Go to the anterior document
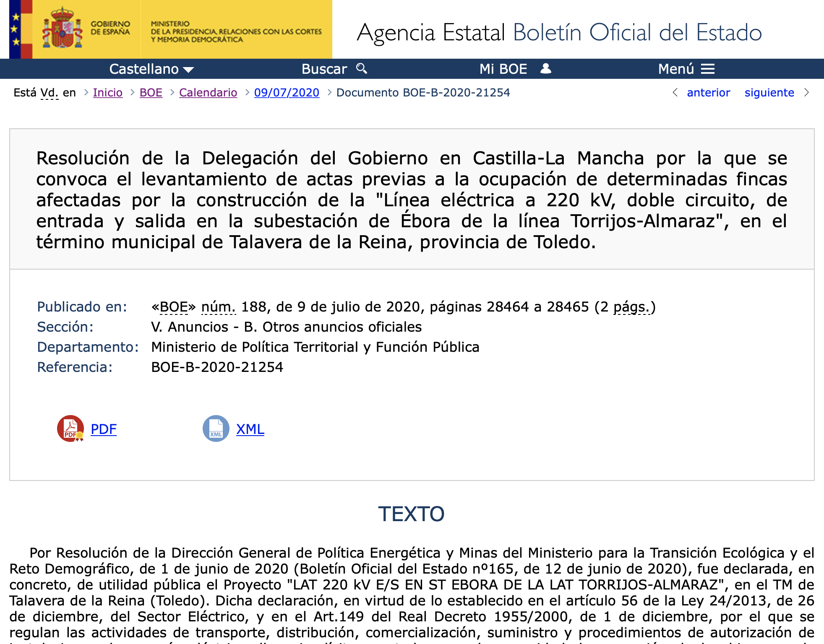Viewport: 824px width, 644px height. (x=709, y=93)
